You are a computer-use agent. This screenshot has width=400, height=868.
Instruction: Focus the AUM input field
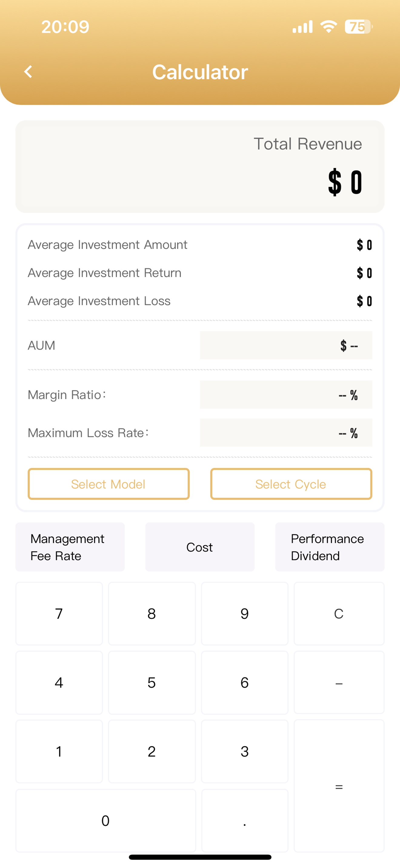click(x=286, y=345)
